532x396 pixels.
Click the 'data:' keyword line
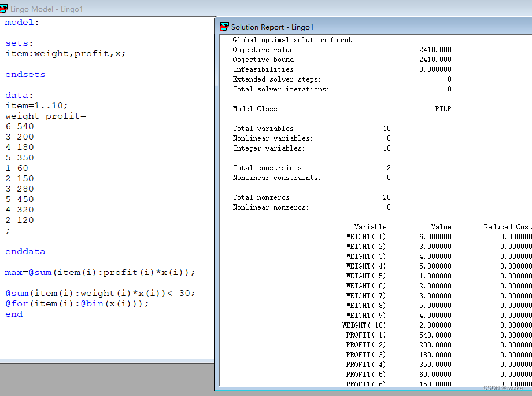19,96
